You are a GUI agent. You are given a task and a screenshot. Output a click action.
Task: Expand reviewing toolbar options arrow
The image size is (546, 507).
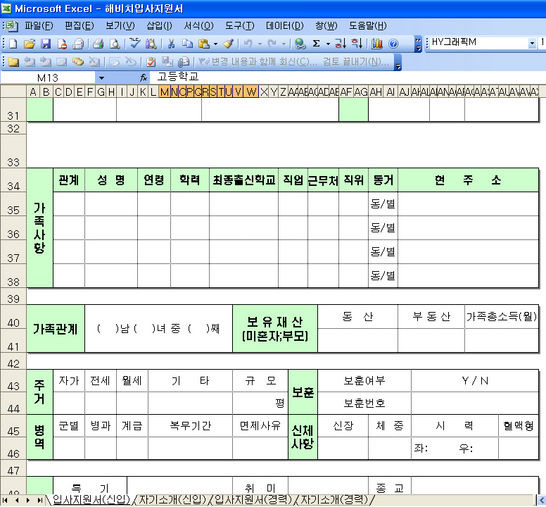398,62
